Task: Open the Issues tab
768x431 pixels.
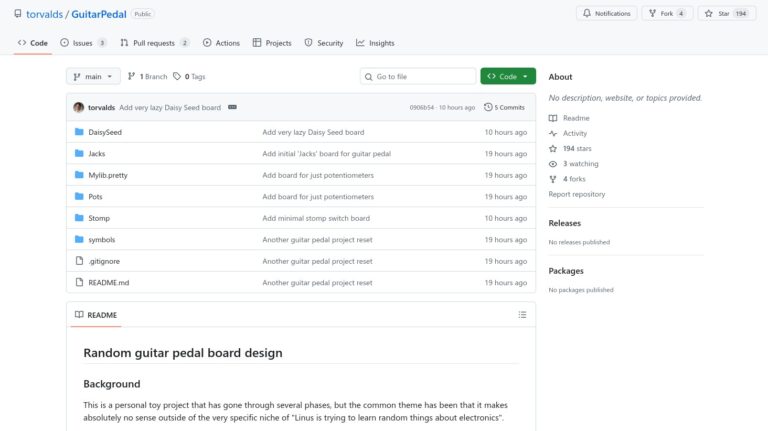Action: [x=83, y=43]
